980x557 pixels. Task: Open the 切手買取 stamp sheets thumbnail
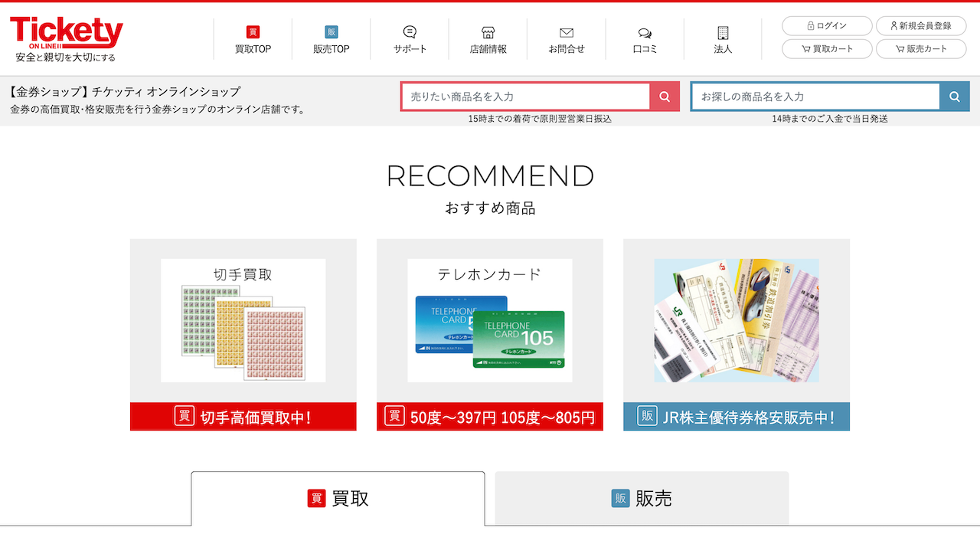pyautogui.click(x=243, y=320)
